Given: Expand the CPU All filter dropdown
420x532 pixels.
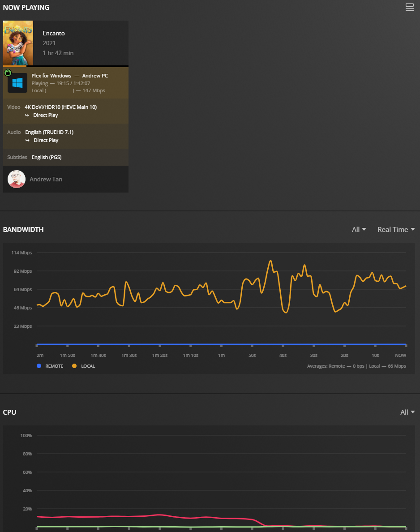Looking at the screenshot, I should point(407,412).
